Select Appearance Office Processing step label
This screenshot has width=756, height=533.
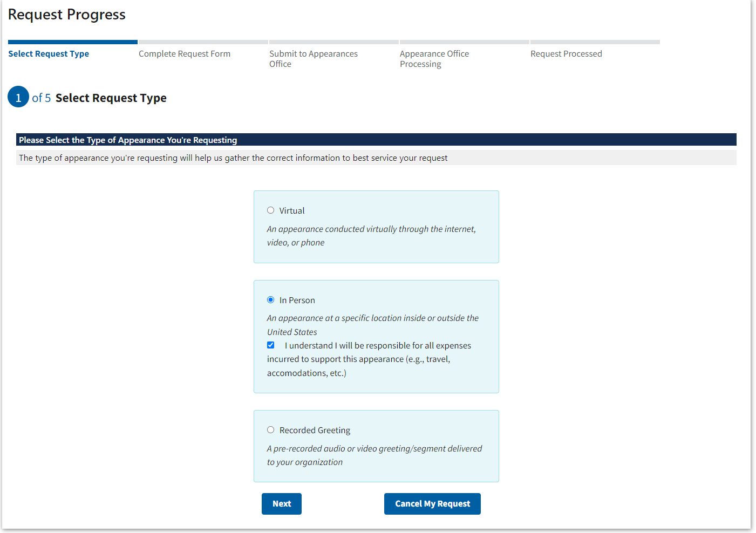click(x=434, y=59)
